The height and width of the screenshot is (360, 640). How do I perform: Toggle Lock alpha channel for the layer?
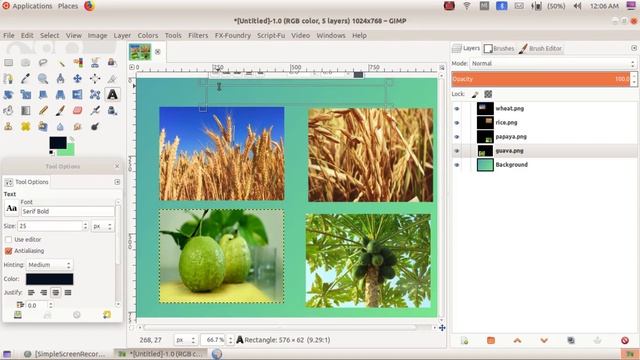[488, 94]
